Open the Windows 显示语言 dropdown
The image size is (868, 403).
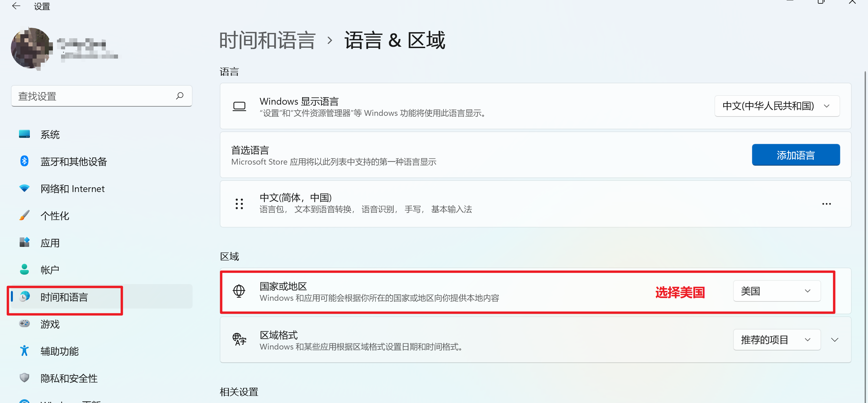777,106
